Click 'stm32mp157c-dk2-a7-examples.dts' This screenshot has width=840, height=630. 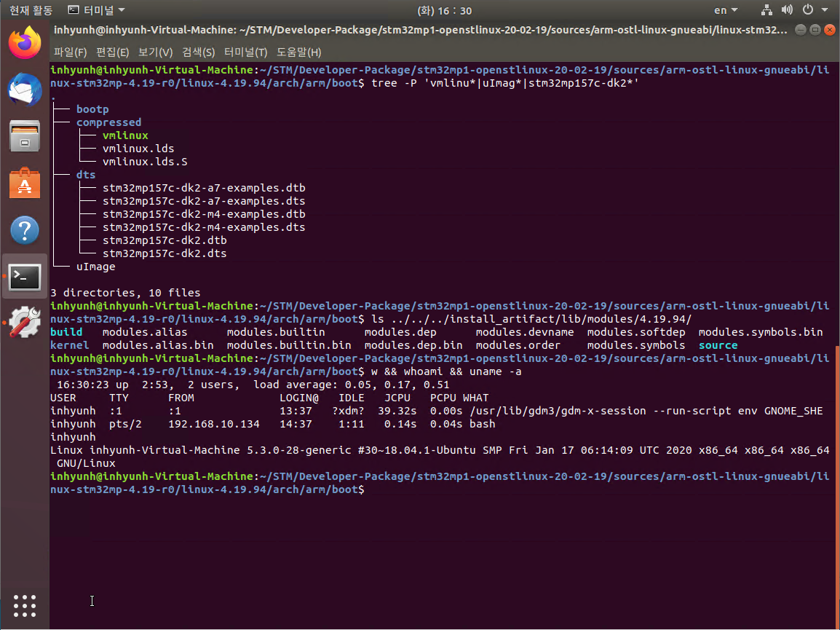click(x=204, y=201)
